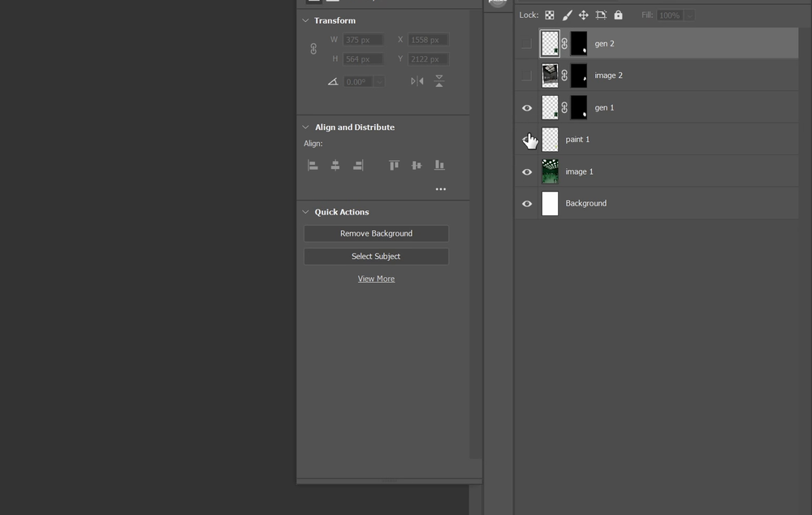The height and width of the screenshot is (515, 812).
Task: Select gen 1 layer thumbnail
Action: [x=550, y=108]
